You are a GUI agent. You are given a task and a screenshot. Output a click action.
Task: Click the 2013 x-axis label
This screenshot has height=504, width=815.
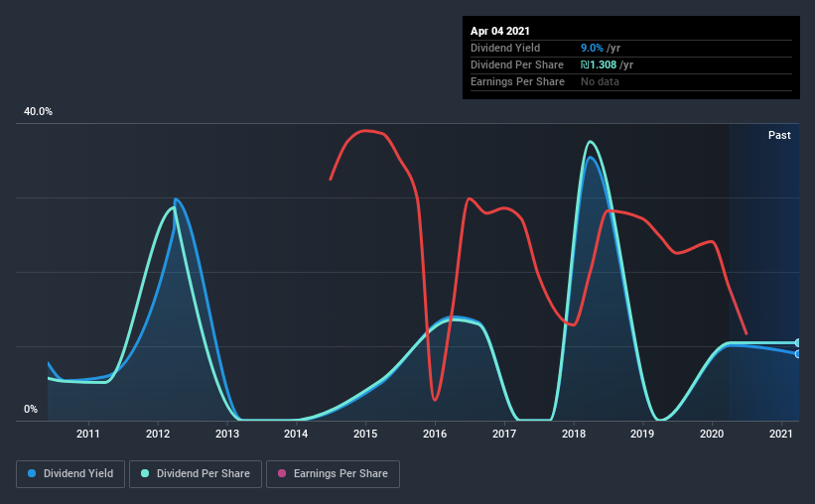(x=227, y=434)
